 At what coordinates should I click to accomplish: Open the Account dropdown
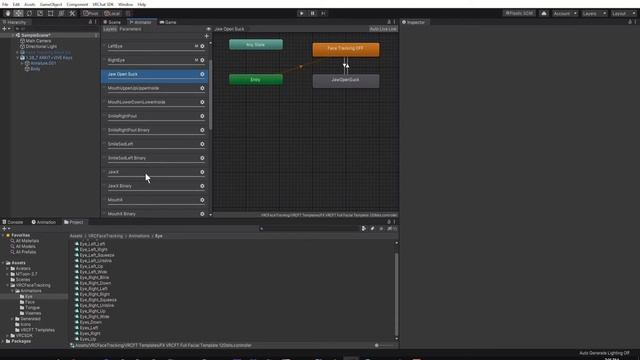click(565, 13)
